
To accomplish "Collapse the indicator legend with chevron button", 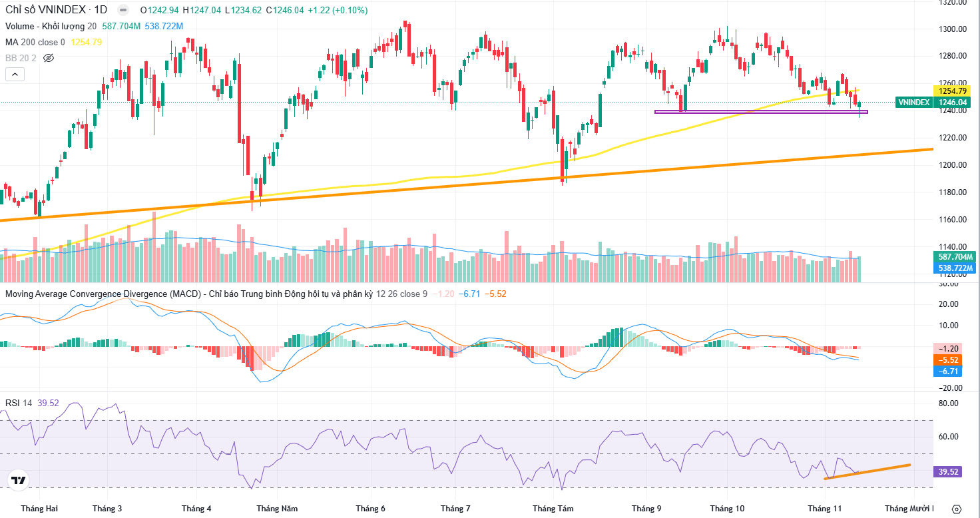I will [15, 75].
